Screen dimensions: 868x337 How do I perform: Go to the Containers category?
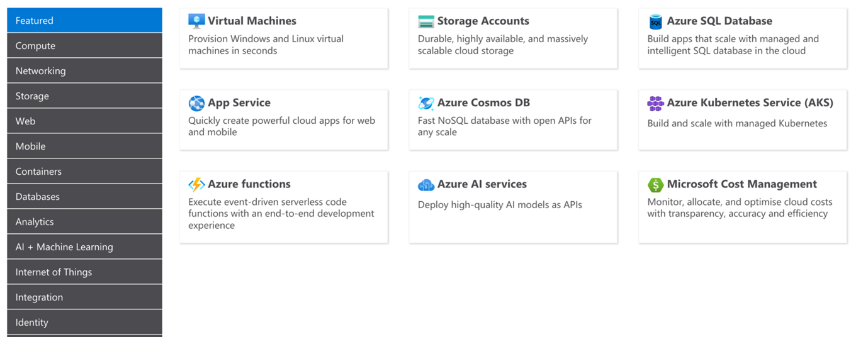pyautogui.click(x=84, y=171)
